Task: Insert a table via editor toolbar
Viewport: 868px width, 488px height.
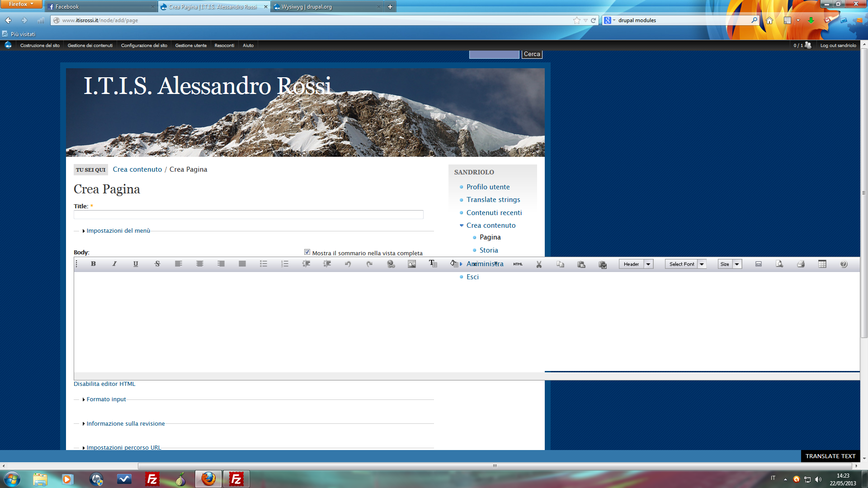Action: pyautogui.click(x=822, y=264)
